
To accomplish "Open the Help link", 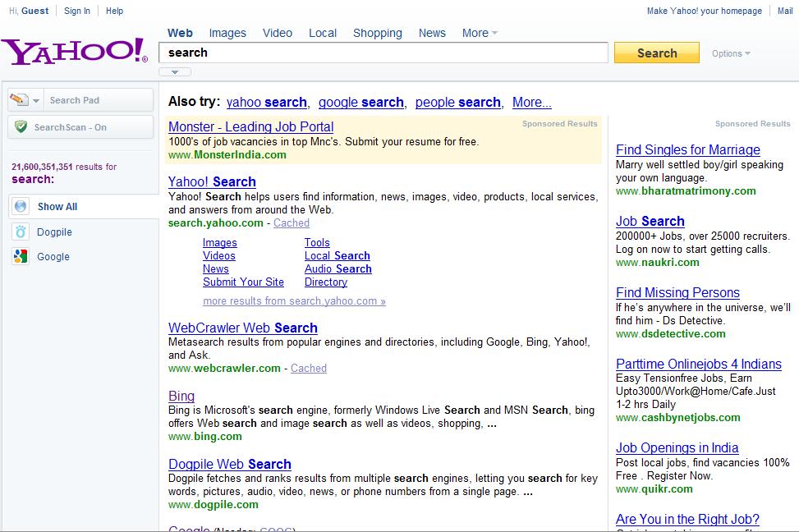I will pos(114,11).
